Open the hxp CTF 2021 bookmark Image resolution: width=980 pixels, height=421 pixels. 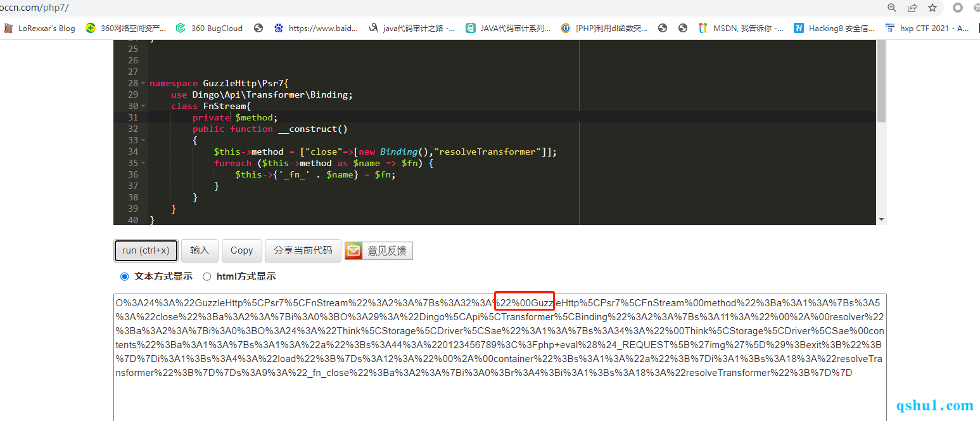tap(927, 28)
